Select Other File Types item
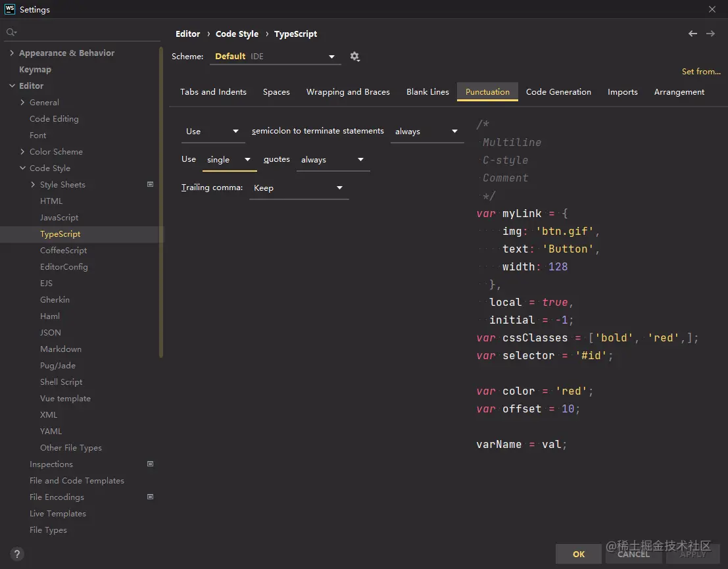The height and width of the screenshot is (569, 728). click(x=70, y=448)
